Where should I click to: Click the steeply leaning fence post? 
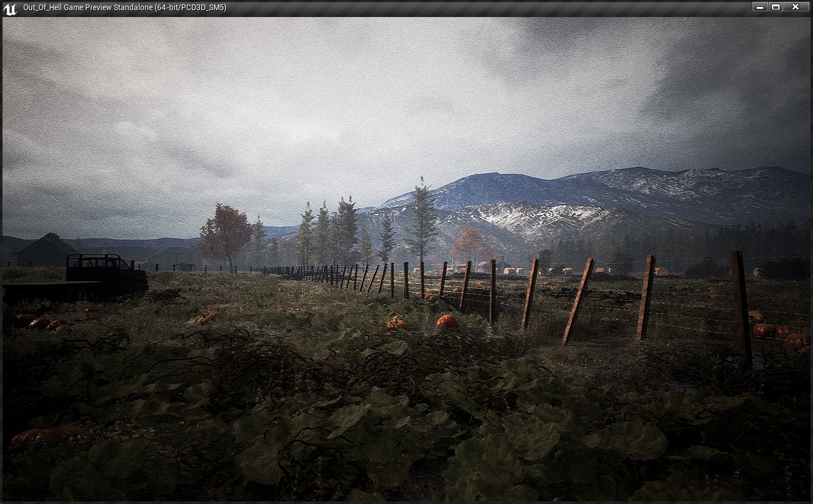click(x=578, y=300)
